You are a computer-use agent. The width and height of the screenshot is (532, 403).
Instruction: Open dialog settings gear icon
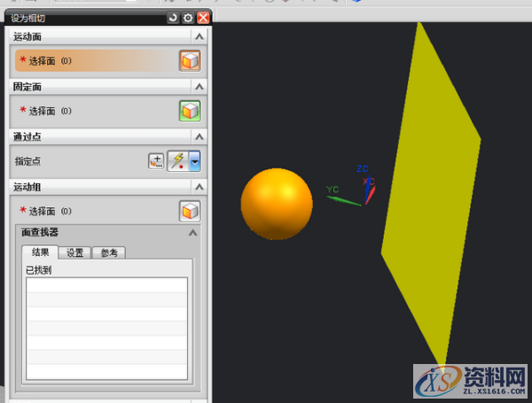[x=188, y=18]
